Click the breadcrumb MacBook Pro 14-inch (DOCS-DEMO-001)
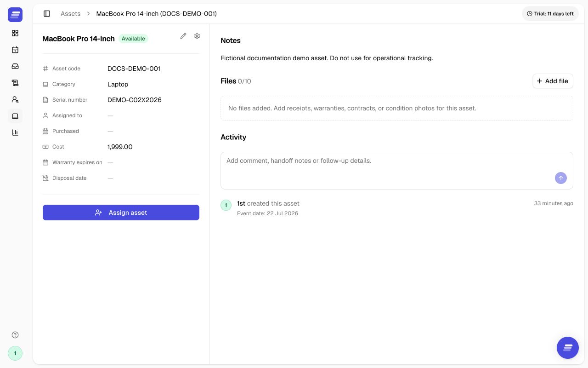 point(156,14)
